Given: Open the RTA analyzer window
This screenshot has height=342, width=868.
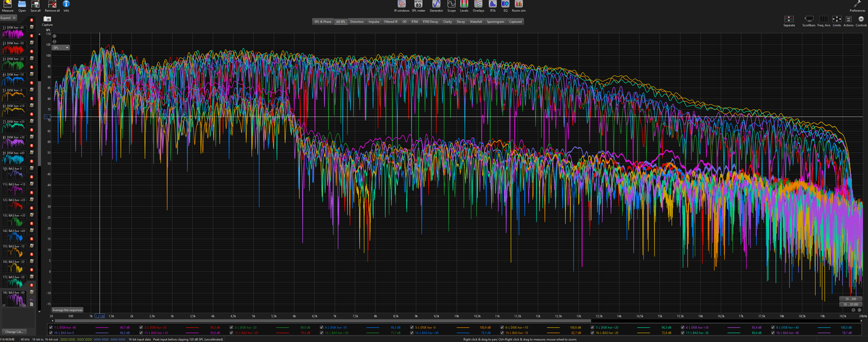Looking at the screenshot, I should (x=492, y=6).
